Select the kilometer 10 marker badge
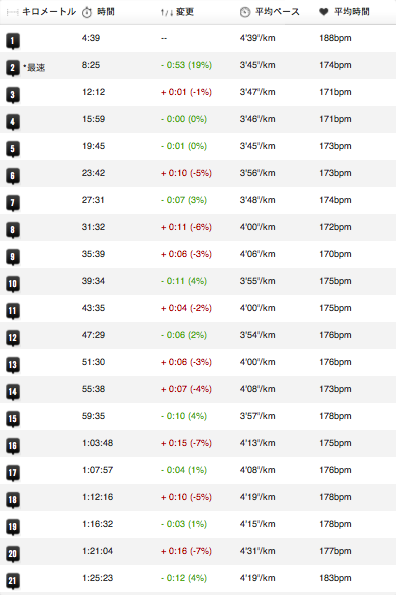The width and height of the screenshot is (396, 595). [x=13, y=284]
